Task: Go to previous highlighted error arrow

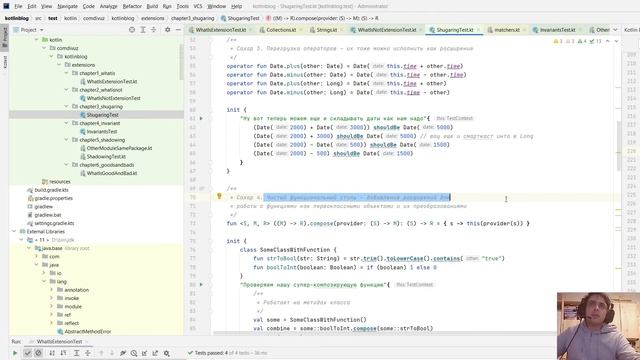Action: click(x=608, y=41)
